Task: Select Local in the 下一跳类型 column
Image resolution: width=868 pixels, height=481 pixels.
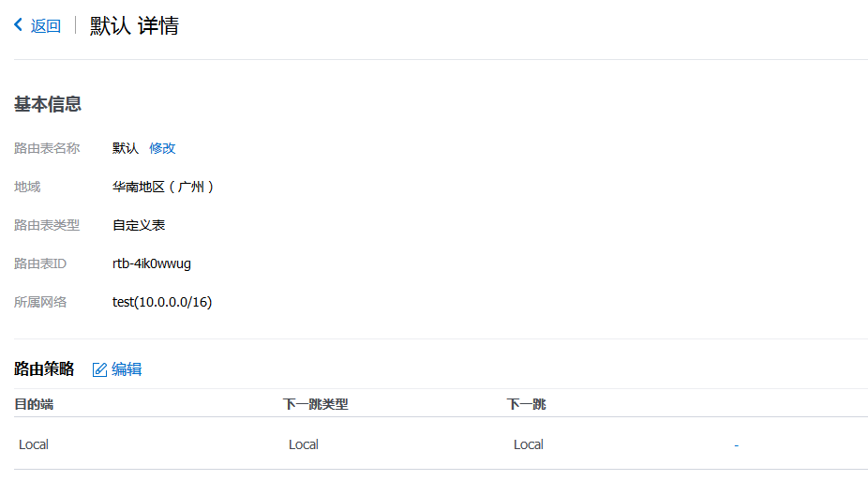Action: [x=304, y=444]
